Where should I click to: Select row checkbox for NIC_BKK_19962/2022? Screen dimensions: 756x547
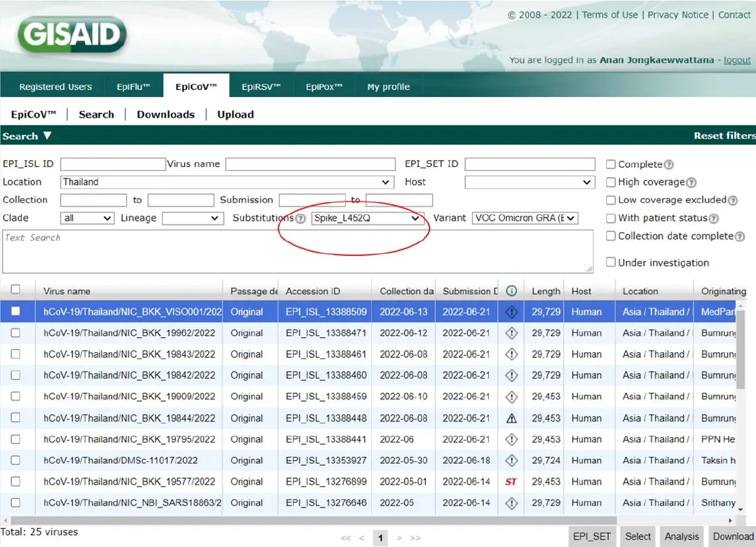(16, 333)
